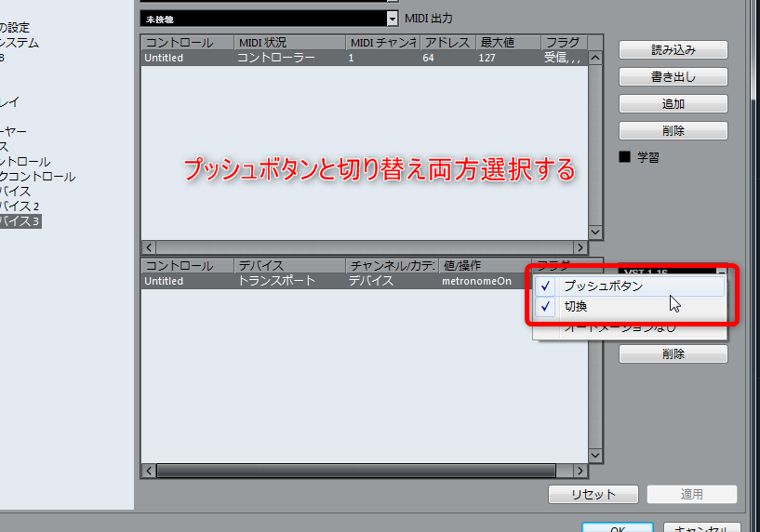The image size is (760, 532).
Task: Toggle the 学習 (learn) checkbox
Action: [625, 156]
